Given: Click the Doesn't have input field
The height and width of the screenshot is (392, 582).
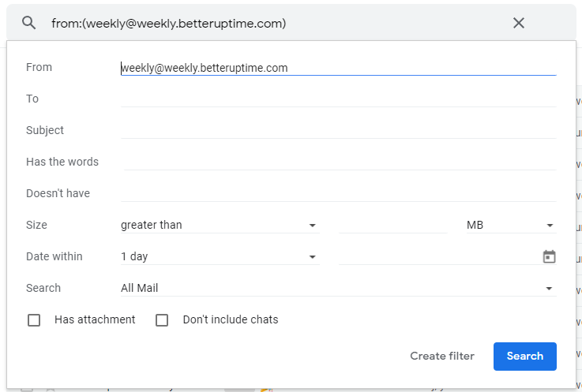Looking at the screenshot, I should pos(338,194).
